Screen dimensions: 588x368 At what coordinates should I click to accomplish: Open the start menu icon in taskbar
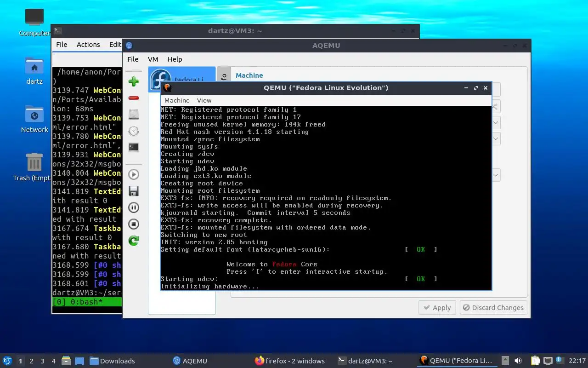click(7, 361)
